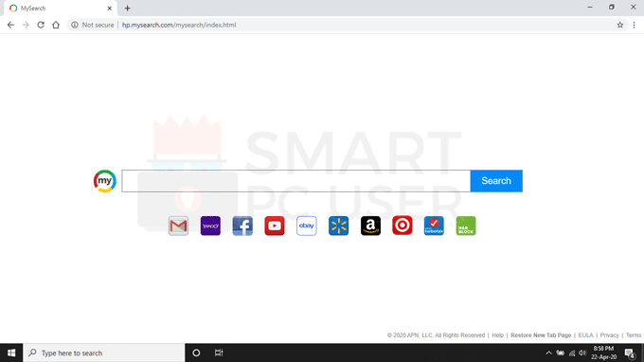Show hidden tray icons chevron
The height and width of the screenshot is (362, 644).
[x=548, y=353]
